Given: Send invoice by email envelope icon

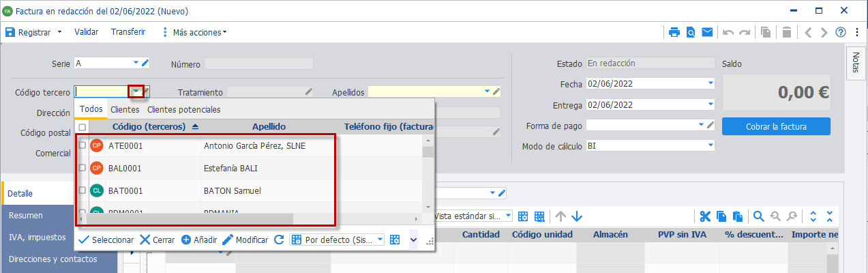Looking at the screenshot, I should [707, 32].
